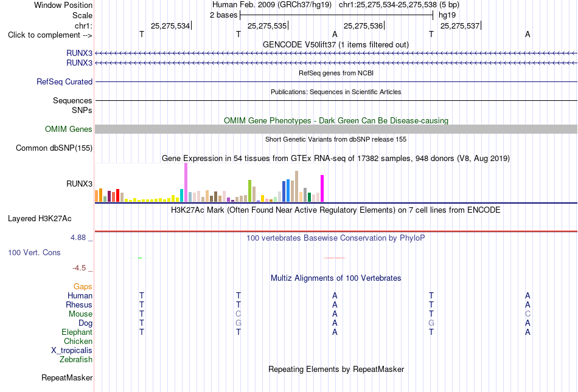Click the GENCODE V50lift37 track title
Image resolution: width=578 pixels, height=392 pixels.
336,44
